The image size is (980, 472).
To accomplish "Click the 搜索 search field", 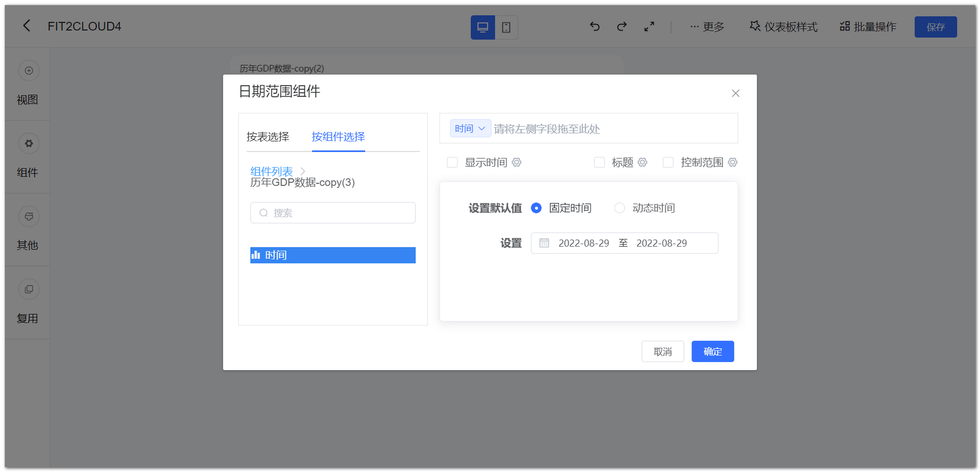I will point(333,212).
